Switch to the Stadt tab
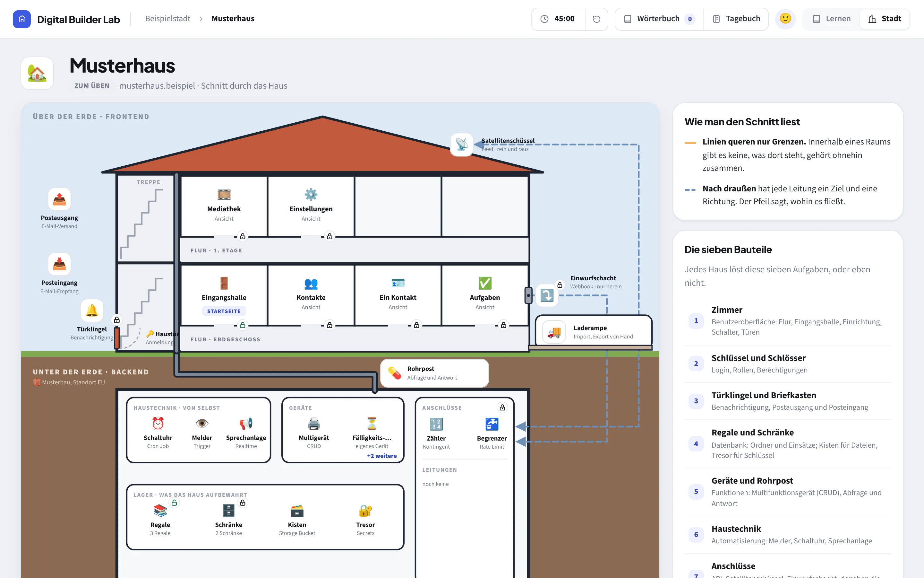Screen dimensions: 924x578 885,19
